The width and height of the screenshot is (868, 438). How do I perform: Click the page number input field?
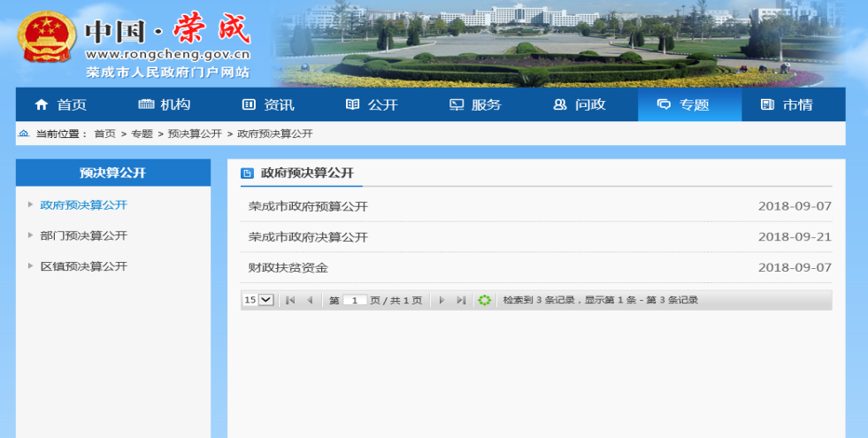354,300
